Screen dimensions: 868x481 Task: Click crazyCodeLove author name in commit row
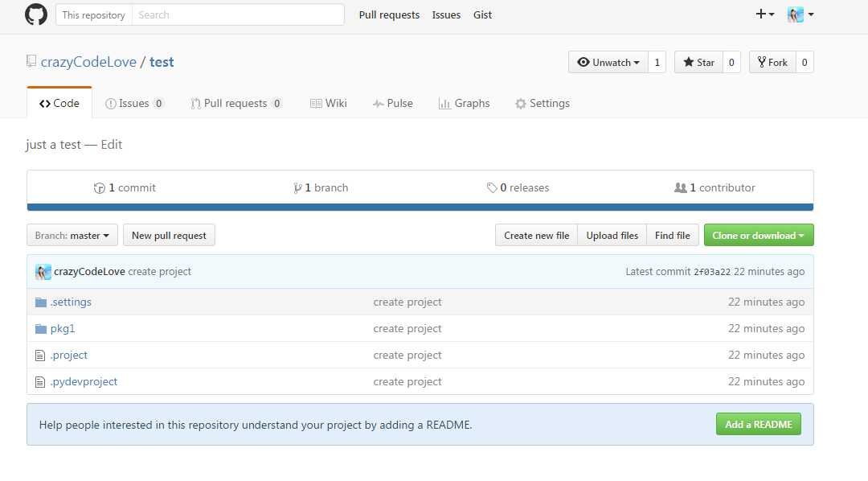89,272
